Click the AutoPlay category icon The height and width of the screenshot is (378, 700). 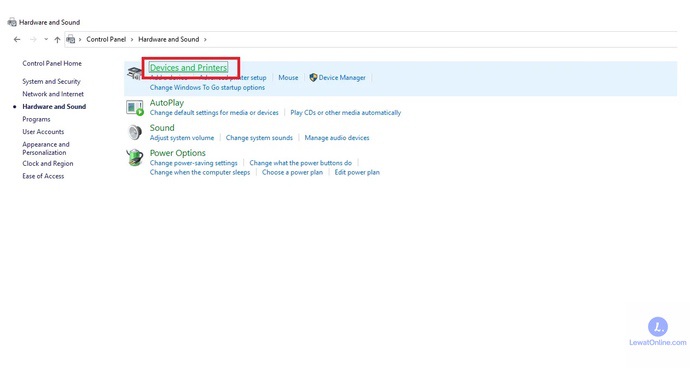coord(135,108)
